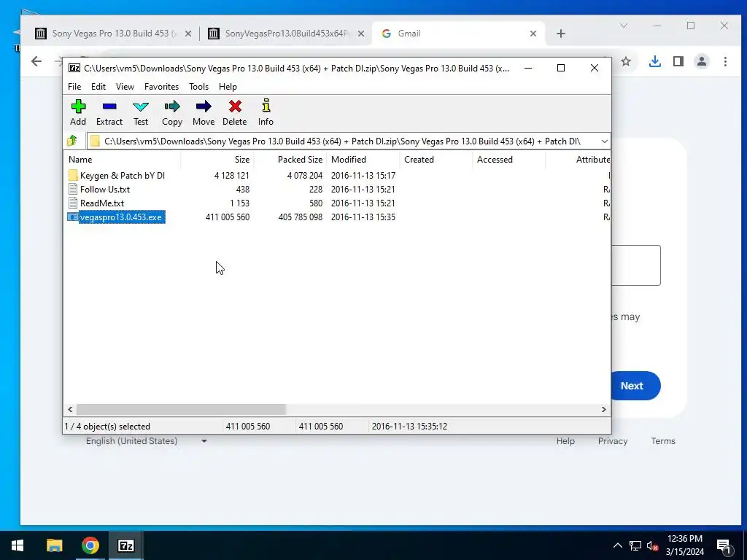Toggle Chrome side panel icon
Viewport: 747px width, 560px height.
[x=678, y=61]
